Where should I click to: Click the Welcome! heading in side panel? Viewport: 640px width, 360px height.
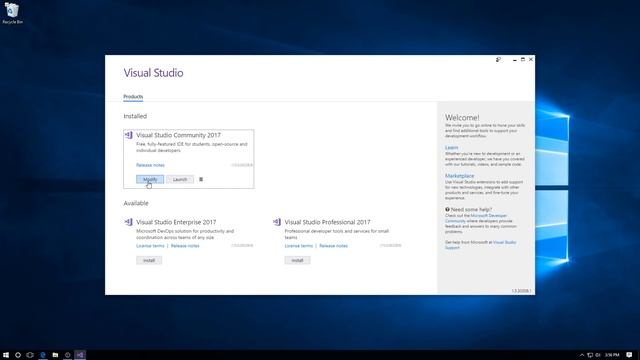coord(462,118)
